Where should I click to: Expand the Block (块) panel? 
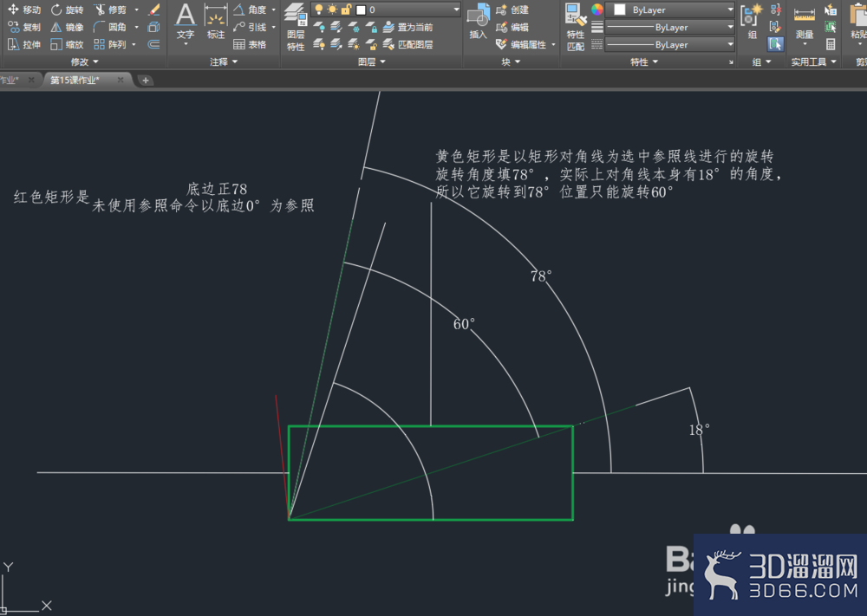click(511, 62)
